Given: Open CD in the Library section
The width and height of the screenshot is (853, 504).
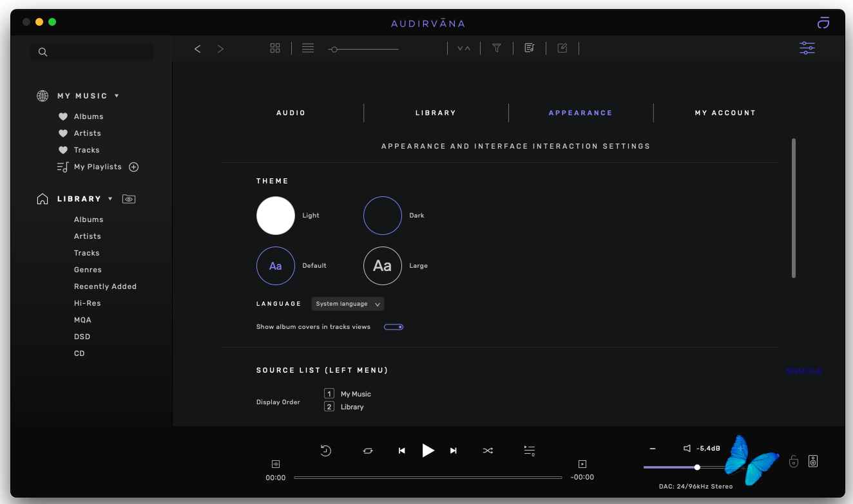Looking at the screenshot, I should (x=80, y=353).
